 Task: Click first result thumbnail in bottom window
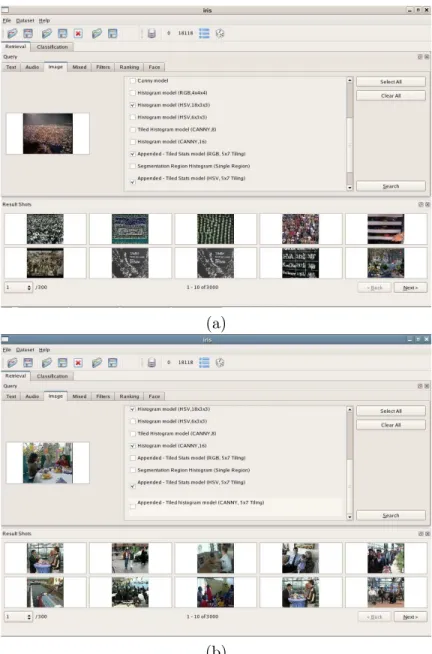coord(45,558)
